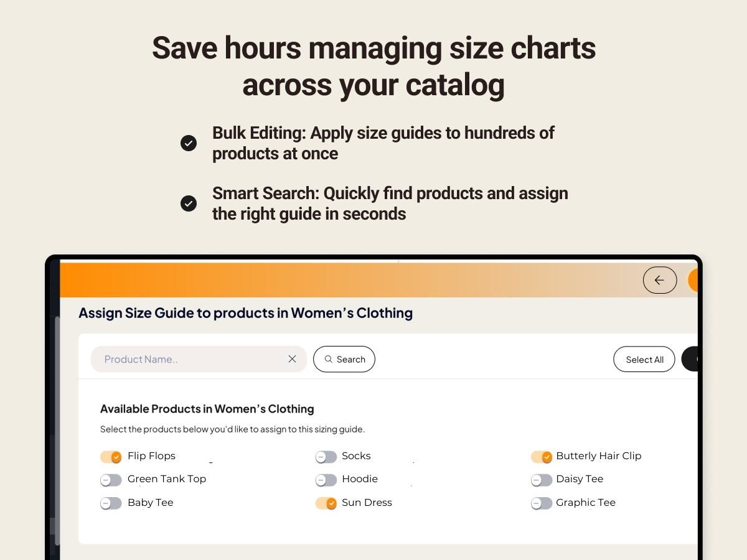The image size is (747, 560).
Task: Click the orange circular button at top right
Action: coord(693,280)
